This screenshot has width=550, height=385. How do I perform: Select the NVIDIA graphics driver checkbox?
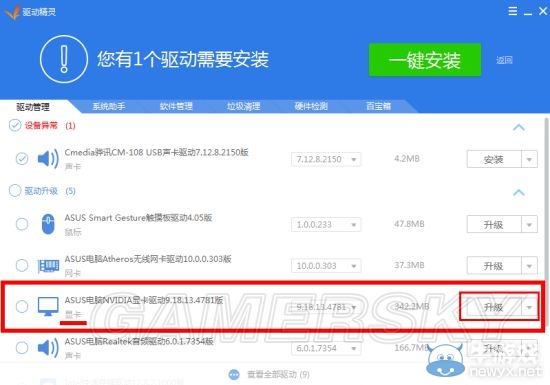(x=22, y=306)
